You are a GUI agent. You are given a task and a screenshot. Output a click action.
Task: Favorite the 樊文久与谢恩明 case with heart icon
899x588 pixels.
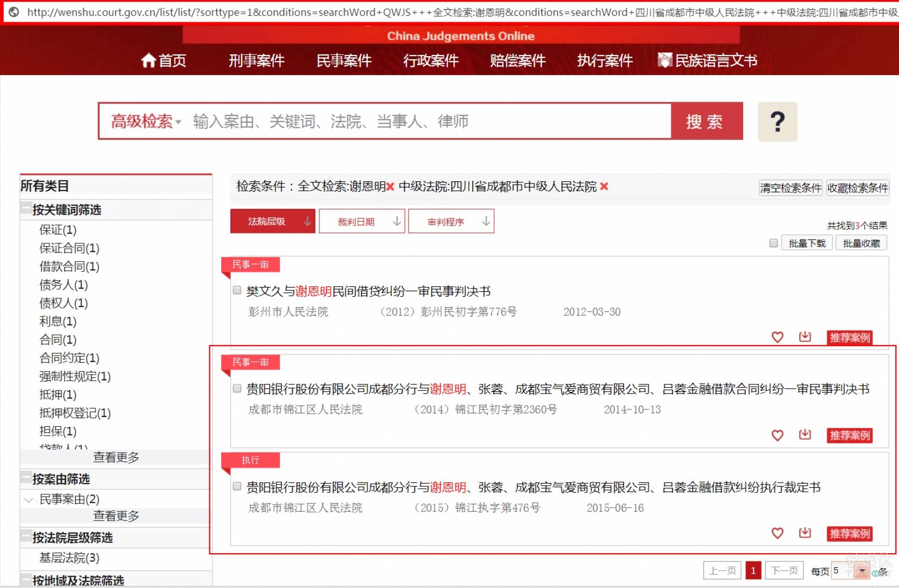tap(777, 337)
